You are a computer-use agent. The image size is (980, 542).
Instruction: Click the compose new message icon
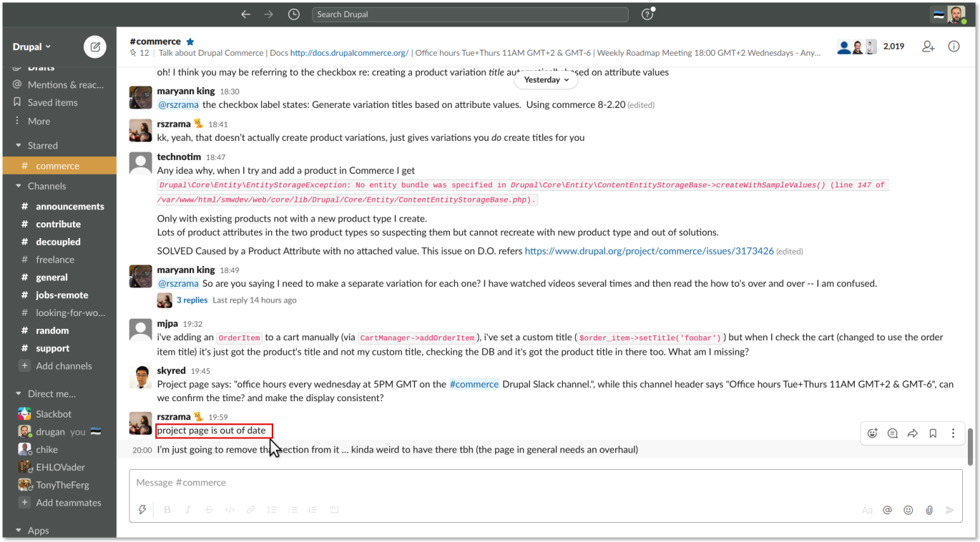pos(95,47)
